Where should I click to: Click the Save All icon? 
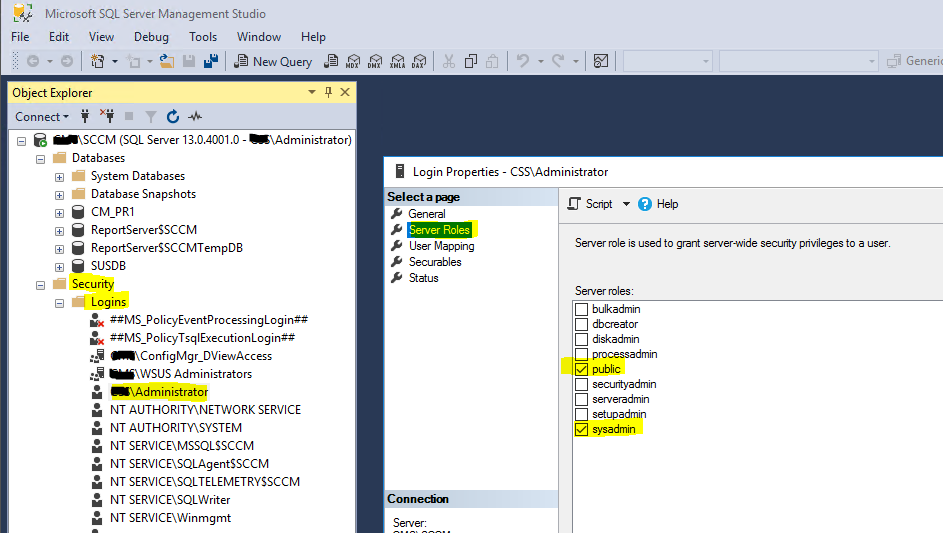[x=210, y=61]
